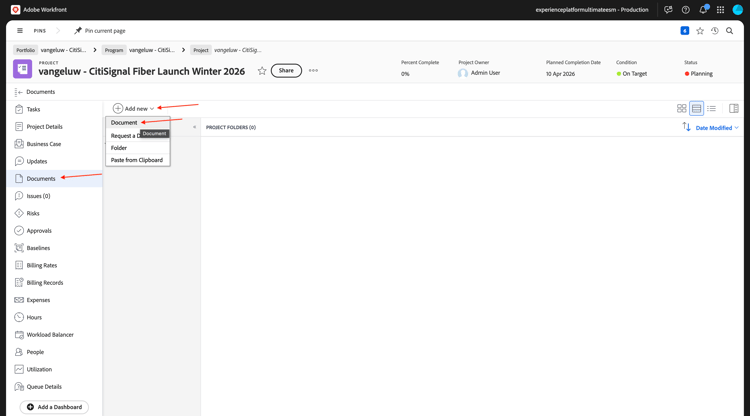Choose Paste from Clipboard
The height and width of the screenshot is (416, 750).
[x=138, y=160]
